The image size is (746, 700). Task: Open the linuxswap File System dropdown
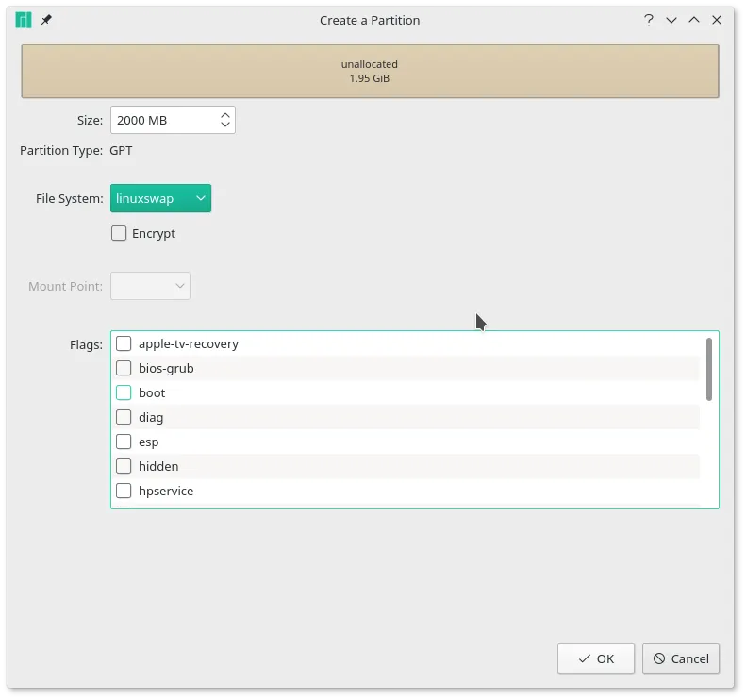[160, 198]
